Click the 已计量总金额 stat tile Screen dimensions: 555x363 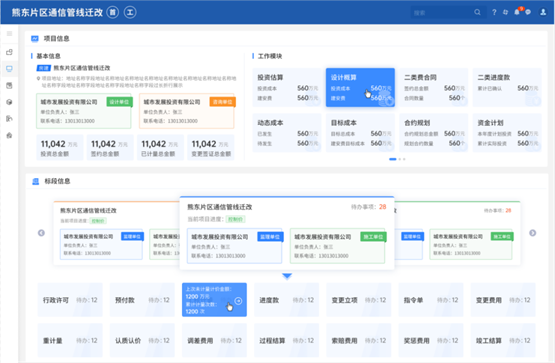tap(160, 148)
